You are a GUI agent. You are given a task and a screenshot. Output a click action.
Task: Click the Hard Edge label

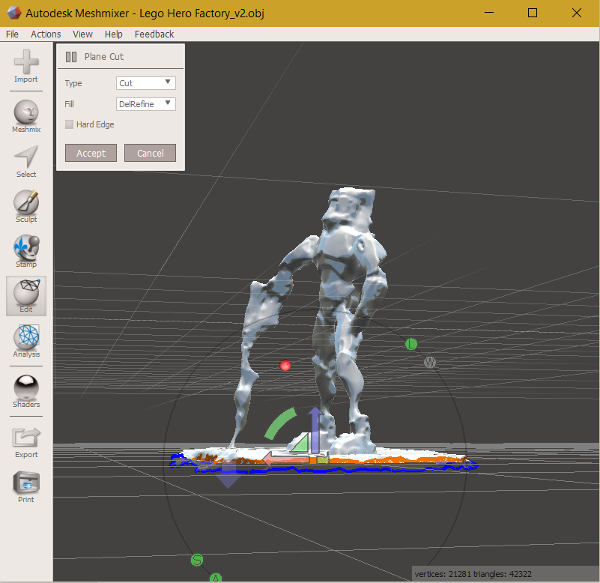tap(95, 124)
